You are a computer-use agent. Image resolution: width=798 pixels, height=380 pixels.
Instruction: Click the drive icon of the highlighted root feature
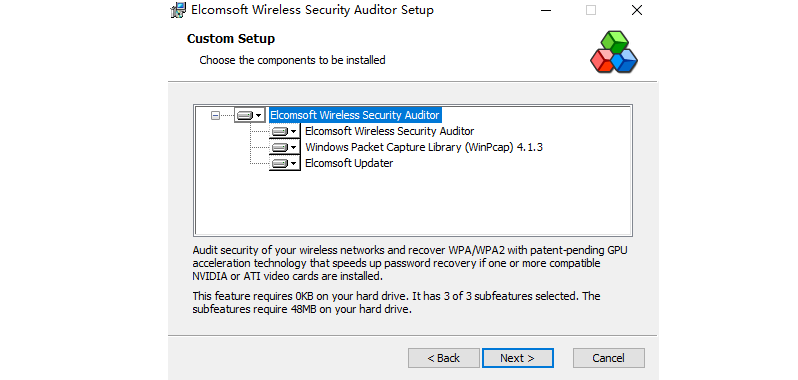coord(245,115)
